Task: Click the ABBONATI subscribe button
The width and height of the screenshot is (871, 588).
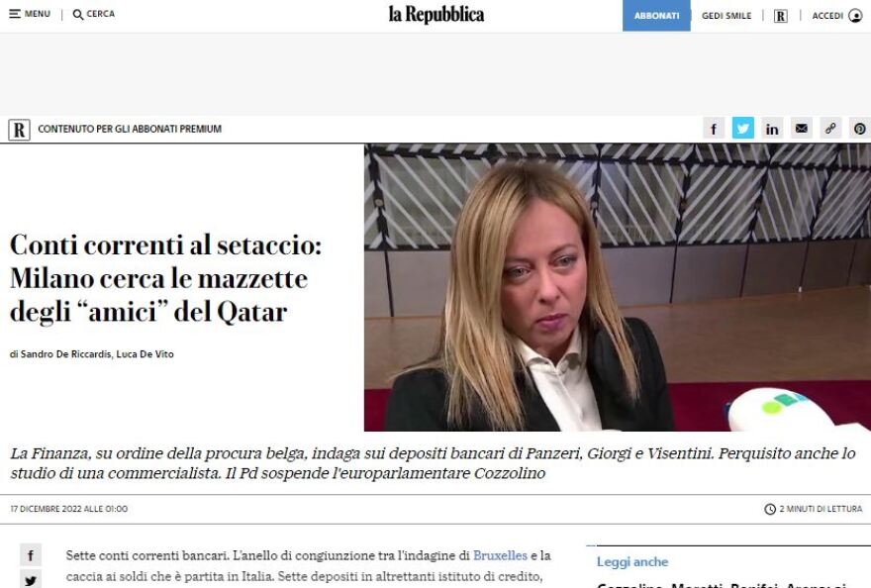Action: [656, 16]
